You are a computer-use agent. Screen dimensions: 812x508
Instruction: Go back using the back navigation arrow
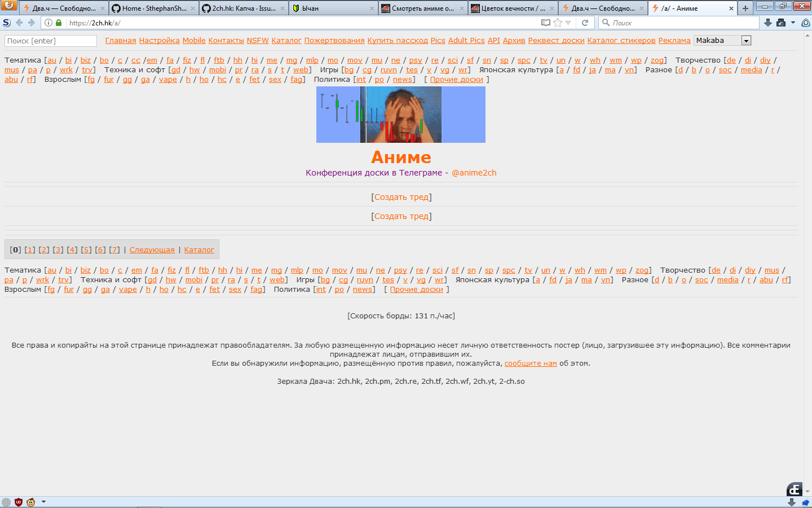pyautogui.click(x=20, y=23)
